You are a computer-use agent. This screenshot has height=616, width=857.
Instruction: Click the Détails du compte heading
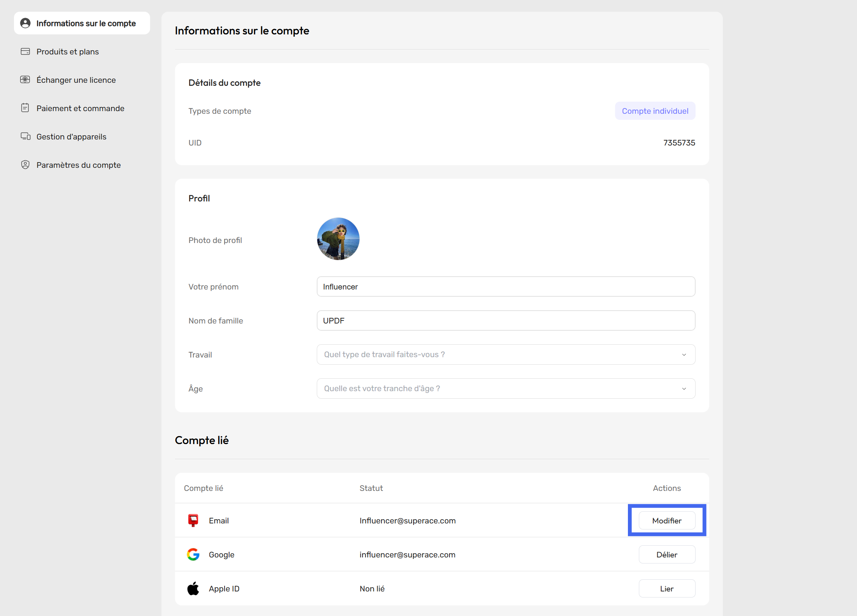[x=225, y=83]
